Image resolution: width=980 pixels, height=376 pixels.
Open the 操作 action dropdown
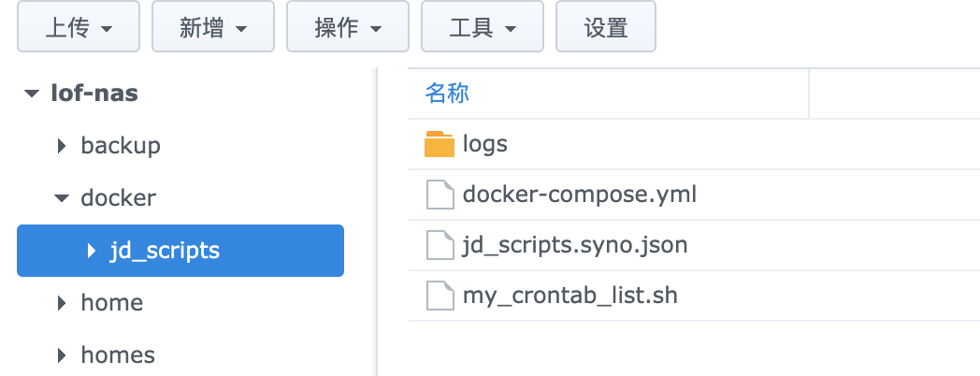point(348,28)
